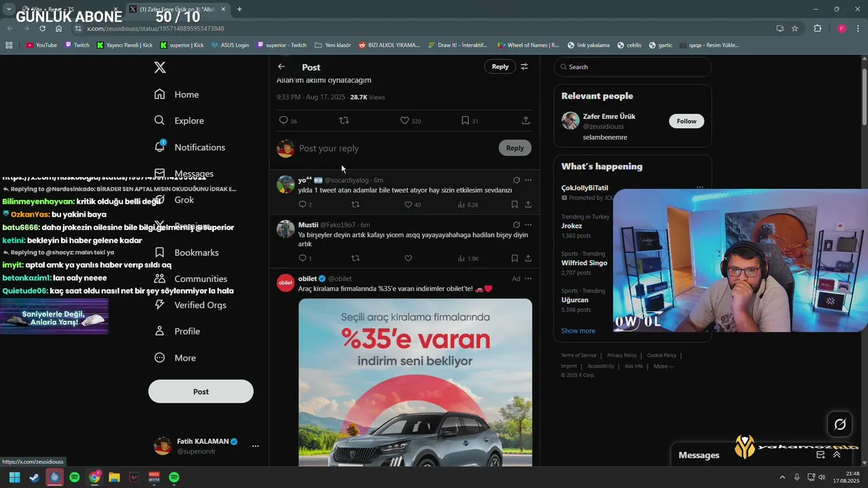Viewport: 868px width, 488px height.
Task: Go to Home in X sidebar
Action: coord(176,94)
